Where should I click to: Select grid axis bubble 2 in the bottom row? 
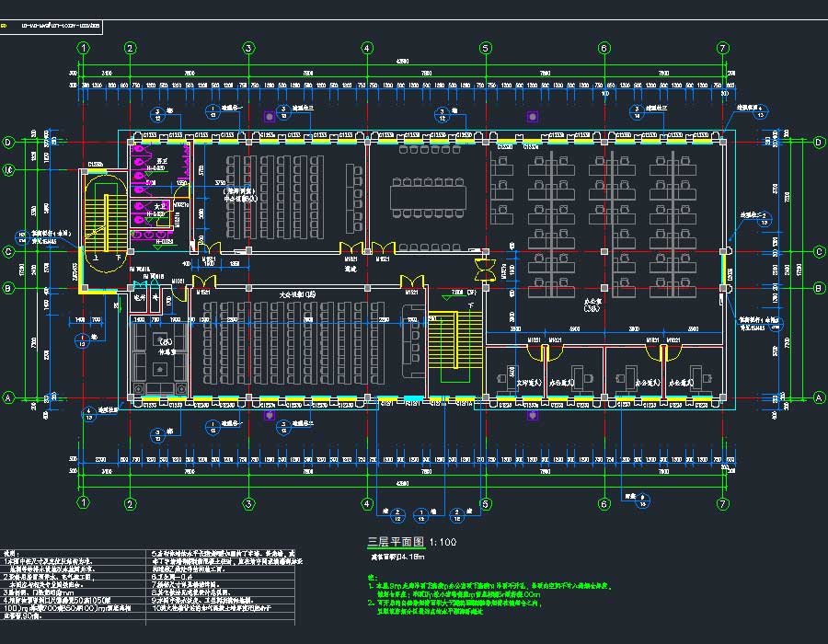tap(130, 503)
